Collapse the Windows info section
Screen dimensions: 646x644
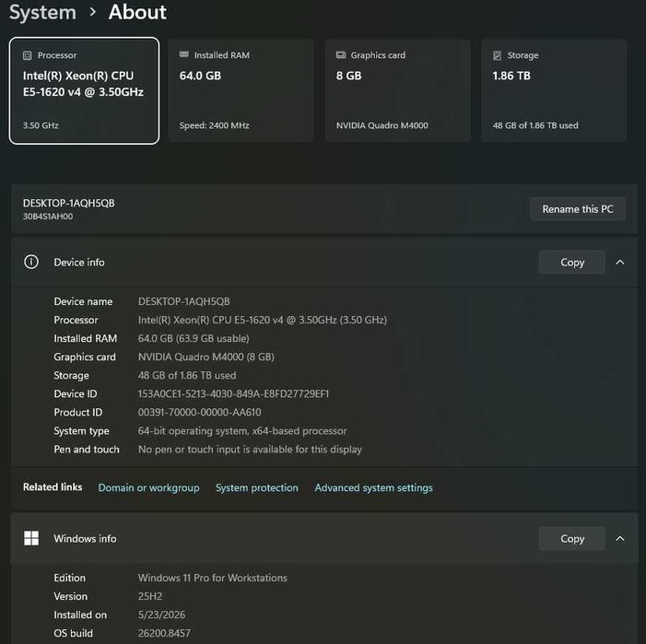coord(620,539)
